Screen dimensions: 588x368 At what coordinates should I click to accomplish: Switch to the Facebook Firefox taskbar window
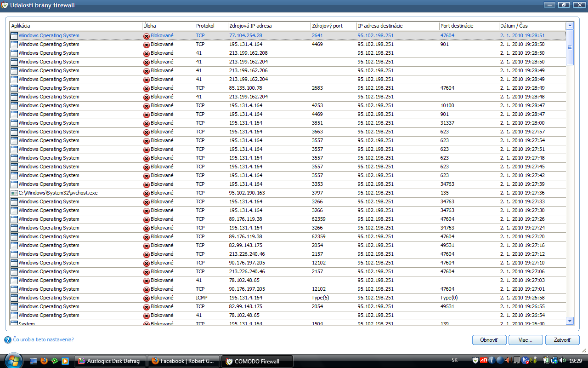[184, 361]
